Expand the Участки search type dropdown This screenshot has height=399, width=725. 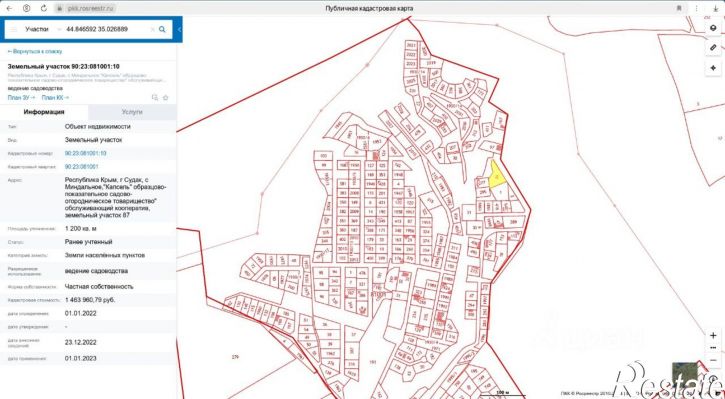[43, 29]
